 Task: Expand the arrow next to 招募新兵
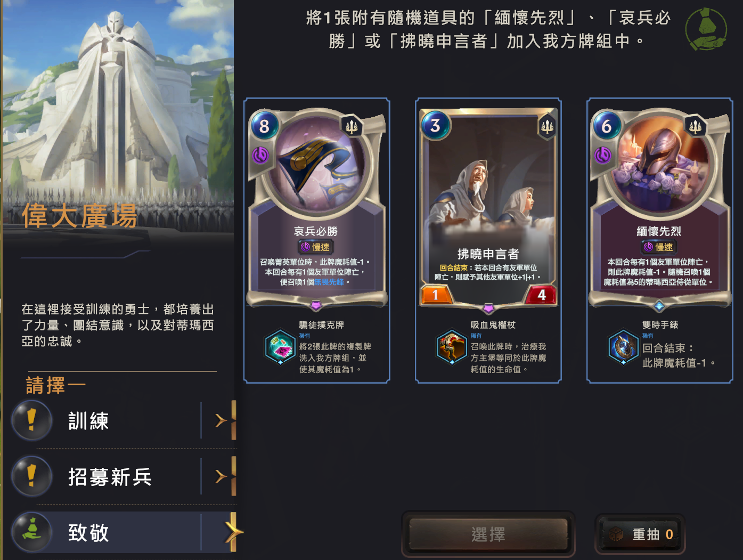pos(221,476)
